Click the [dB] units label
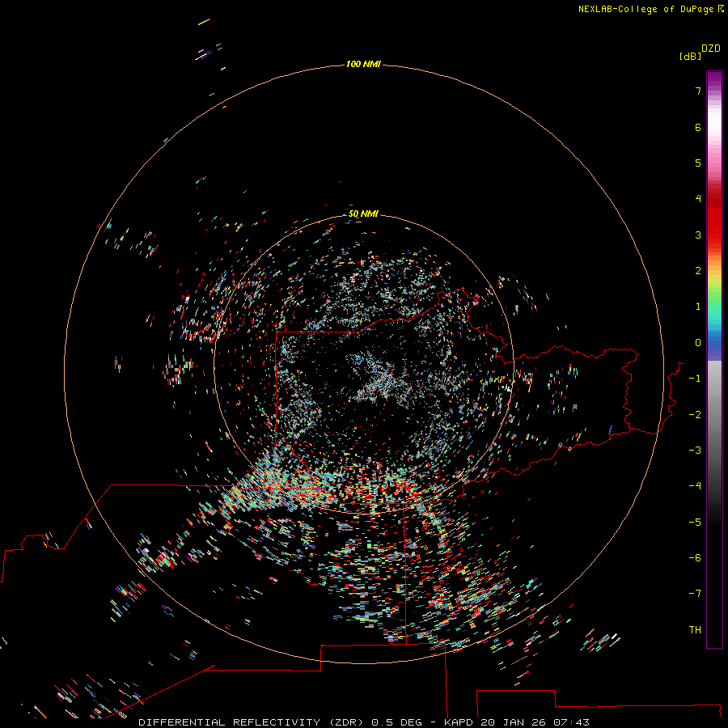The image size is (728, 728). 690,56
